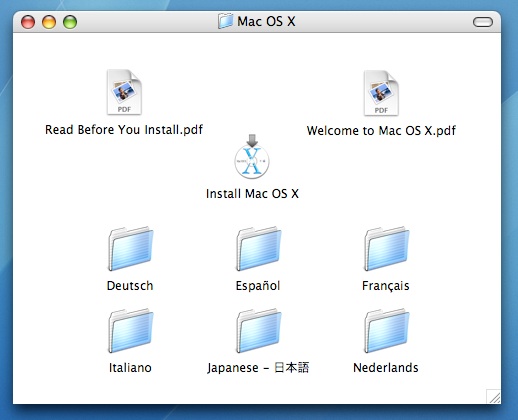Select the 'Welcome to Mac OS X.pdf' label
This screenshot has height=420, width=518.
[381, 130]
